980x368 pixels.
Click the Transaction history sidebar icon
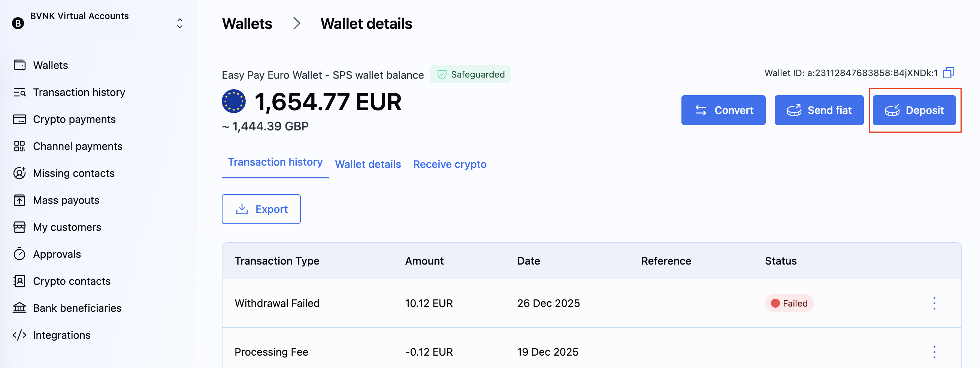(x=19, y=92)
